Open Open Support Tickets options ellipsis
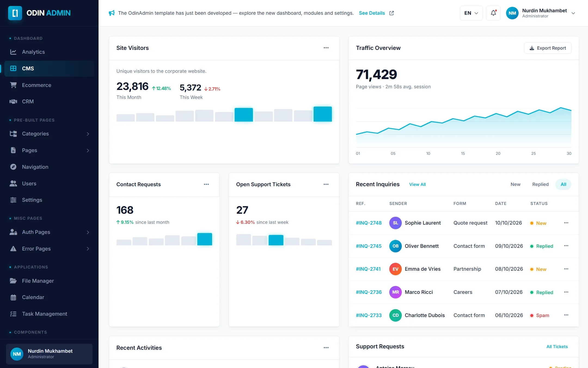Image resolution: width=588 pixels, height=368 pixels. pos(326,184)
